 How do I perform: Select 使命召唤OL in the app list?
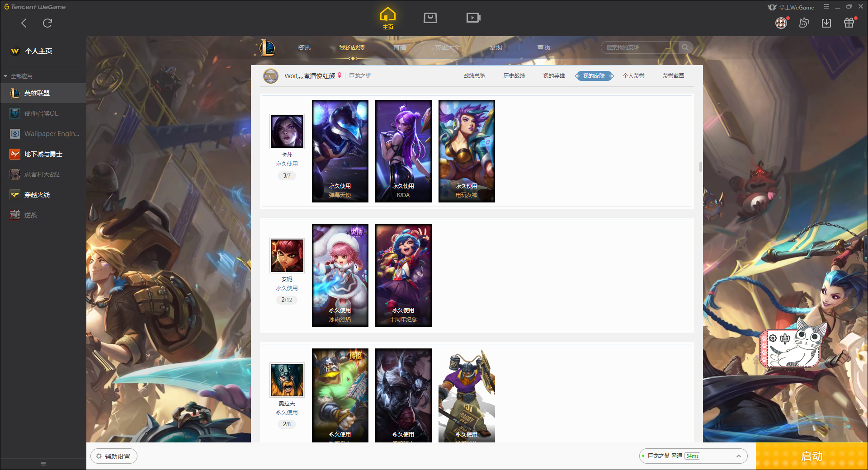[43, 113]
